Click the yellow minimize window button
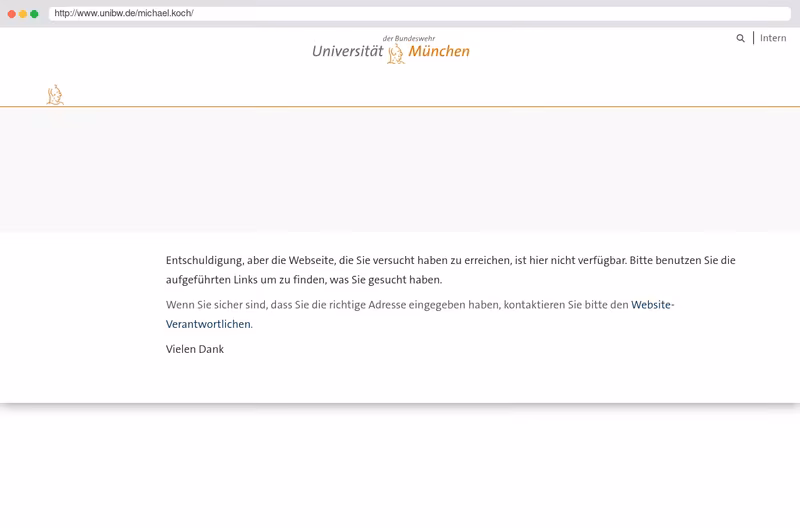 [23, 14]
